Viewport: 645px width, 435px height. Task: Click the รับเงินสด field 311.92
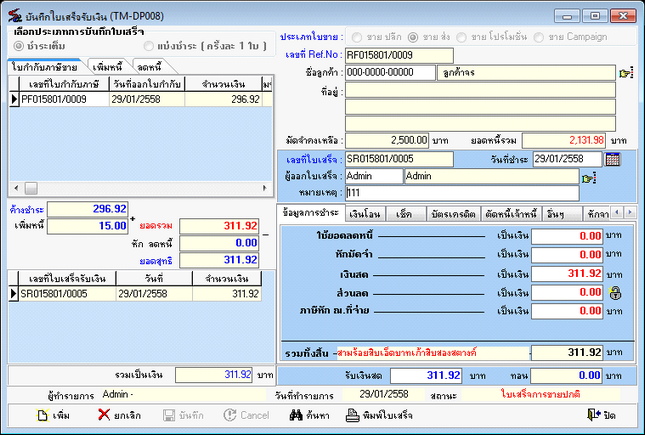(x=426, y=375)
